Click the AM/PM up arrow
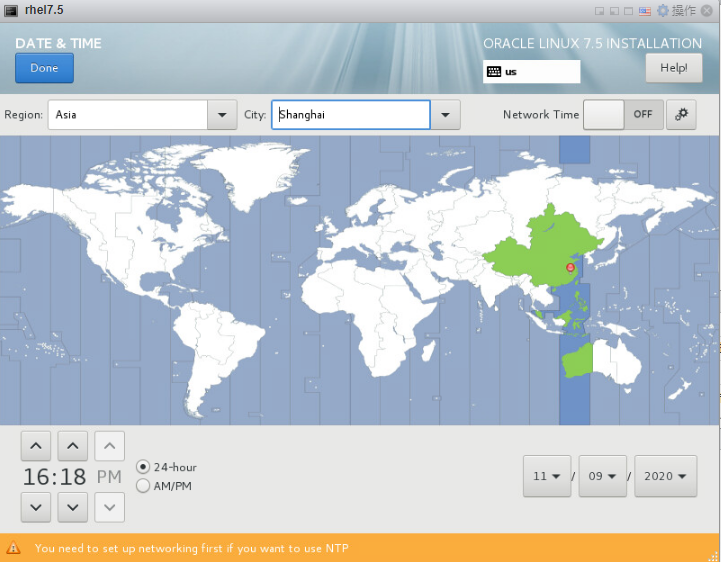The height and width of the screenshot is (562, 721). click(x=109, y=446)
